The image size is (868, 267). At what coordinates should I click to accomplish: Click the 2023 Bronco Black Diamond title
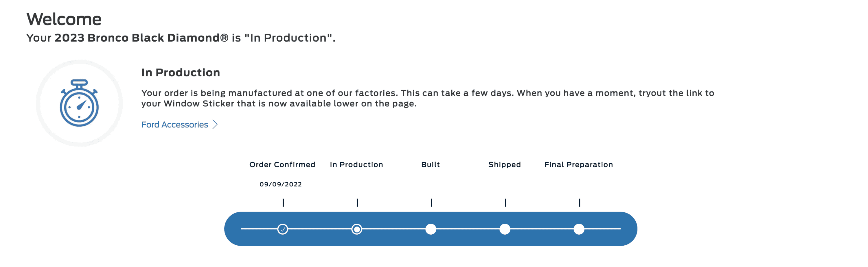pos(141,38)
